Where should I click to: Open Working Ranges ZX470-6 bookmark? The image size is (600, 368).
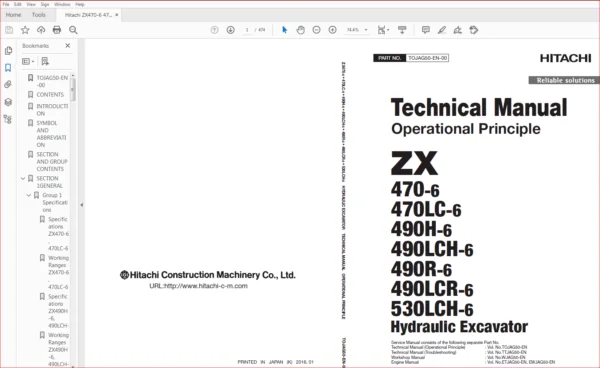click(x=58, y=272)
